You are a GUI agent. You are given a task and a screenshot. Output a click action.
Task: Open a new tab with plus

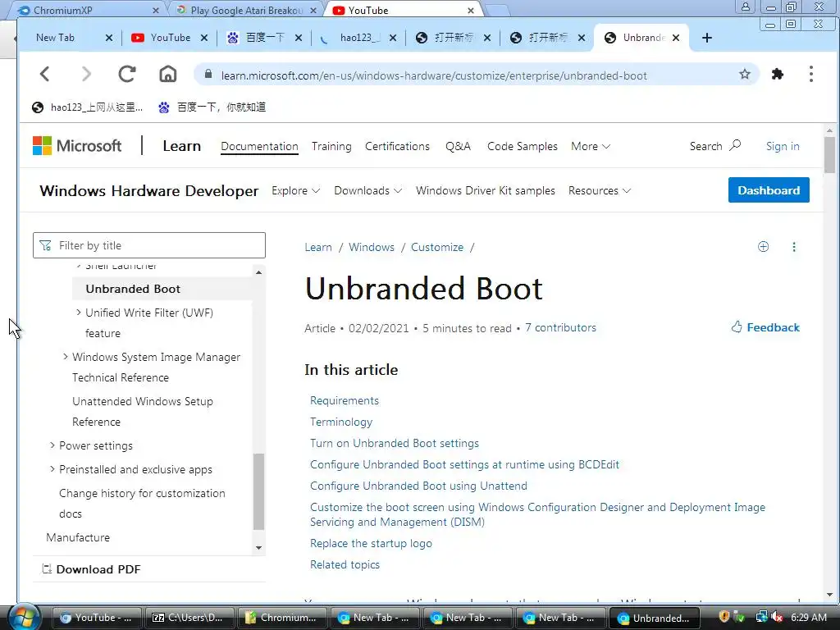point(706,38)
